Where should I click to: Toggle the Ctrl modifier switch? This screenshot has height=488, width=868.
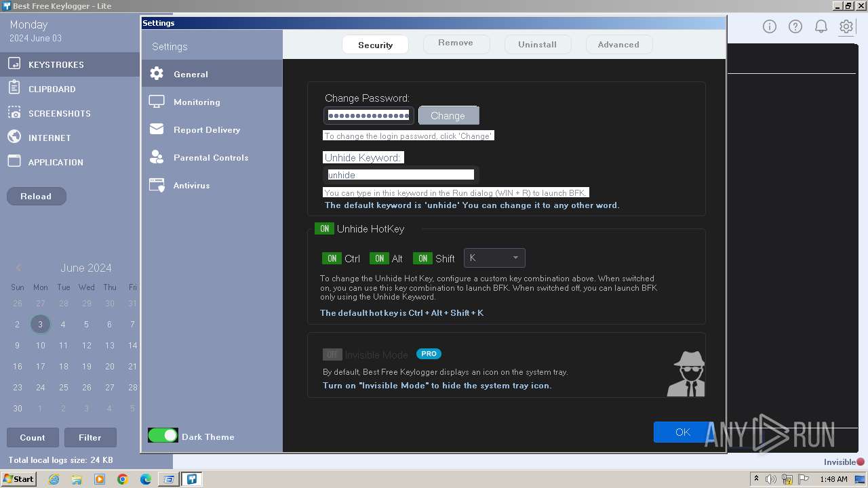[332, 258]
